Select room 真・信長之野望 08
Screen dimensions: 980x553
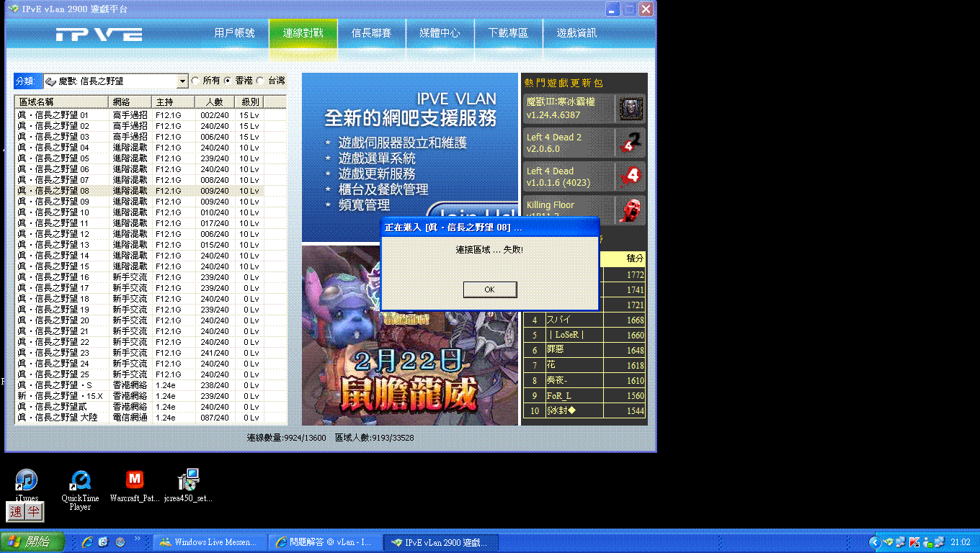pos(140,191)
